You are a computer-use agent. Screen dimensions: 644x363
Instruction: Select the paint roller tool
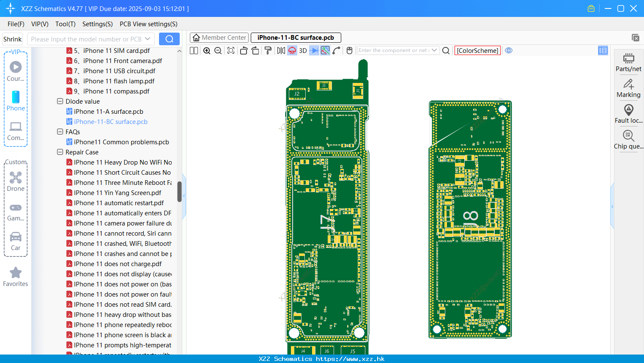(268, 50)
